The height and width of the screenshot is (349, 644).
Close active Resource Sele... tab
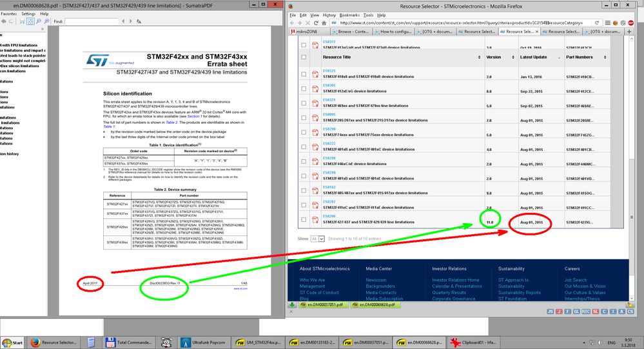(537, 32)
